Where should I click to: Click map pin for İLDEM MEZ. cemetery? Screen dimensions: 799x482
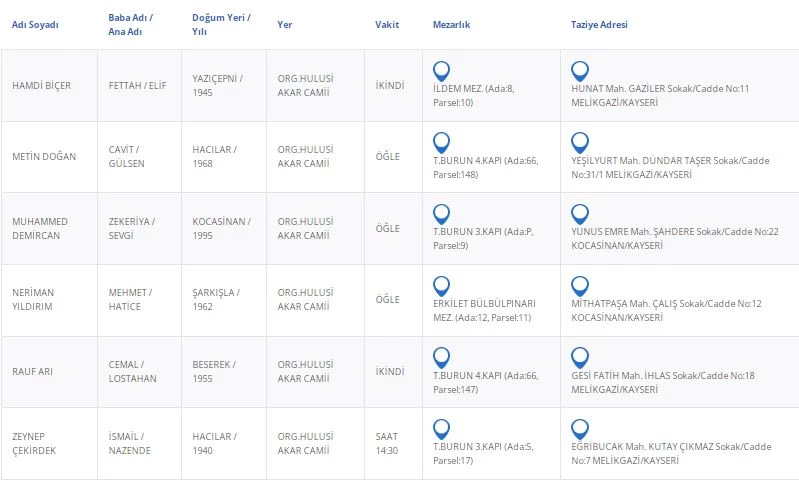coord(441,71)
